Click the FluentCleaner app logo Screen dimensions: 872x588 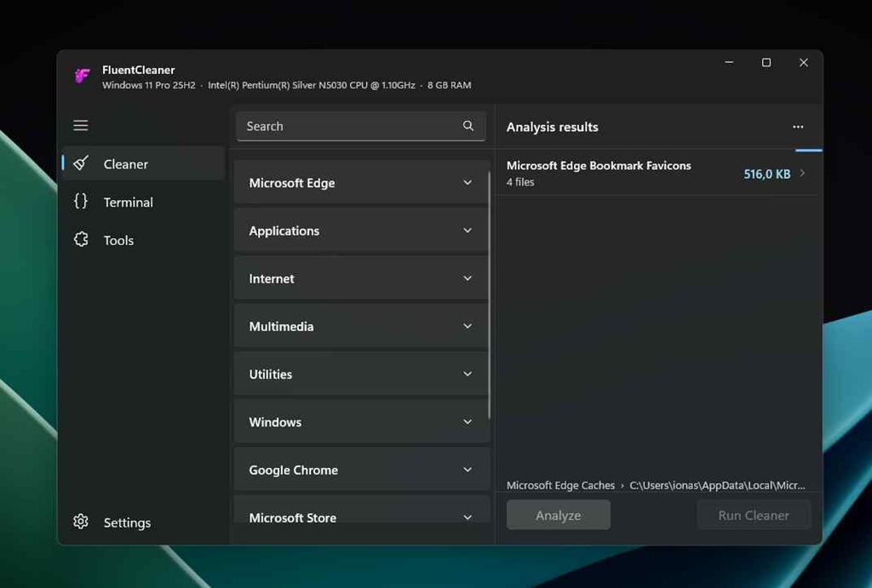tap(83, 76)
